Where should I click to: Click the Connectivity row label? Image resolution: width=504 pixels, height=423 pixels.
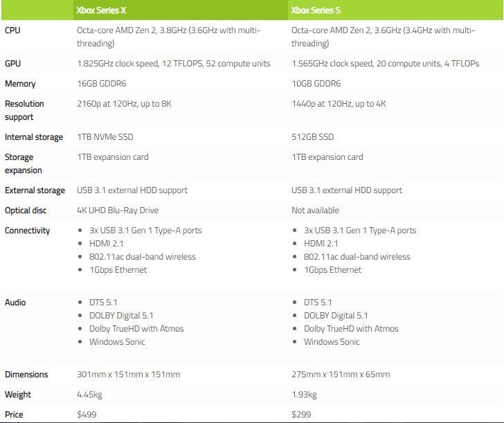click(28, 231)
